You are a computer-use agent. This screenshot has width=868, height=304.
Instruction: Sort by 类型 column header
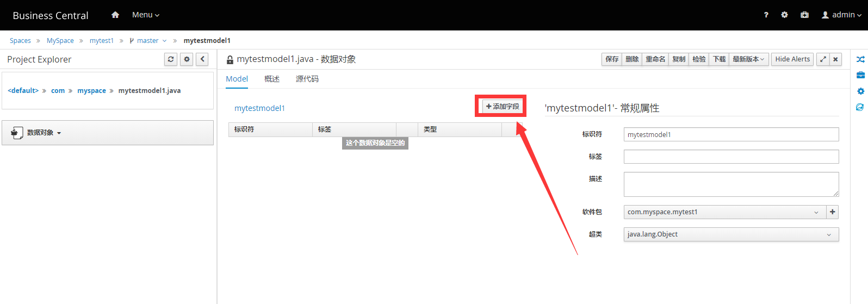(x=460, y=129)
